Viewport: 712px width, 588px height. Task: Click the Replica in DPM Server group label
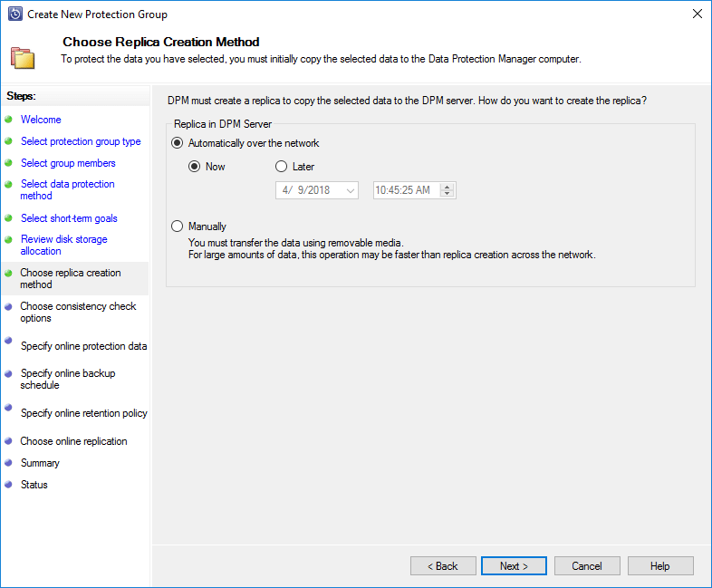223,124
